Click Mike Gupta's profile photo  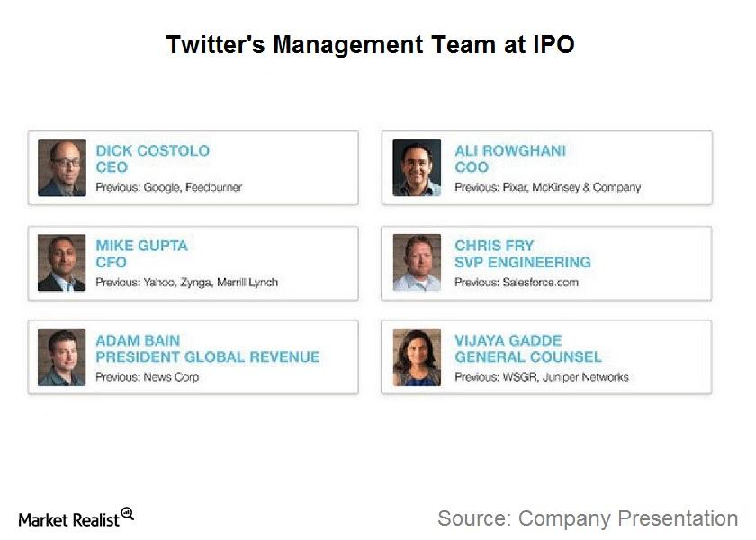click(62, 263)
